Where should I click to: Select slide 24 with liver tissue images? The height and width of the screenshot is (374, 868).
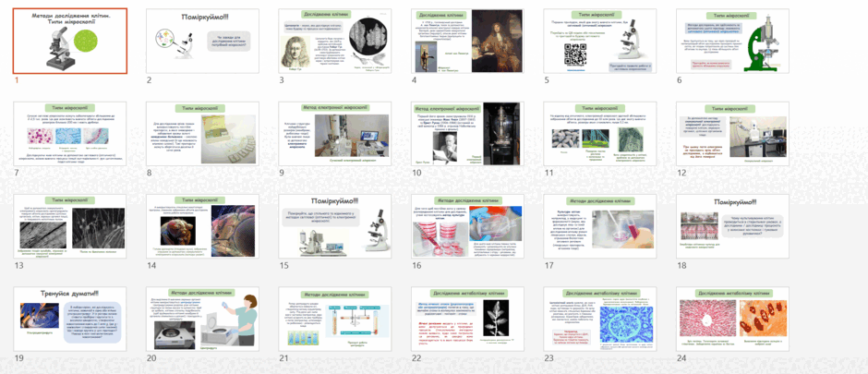pos(732,319)
